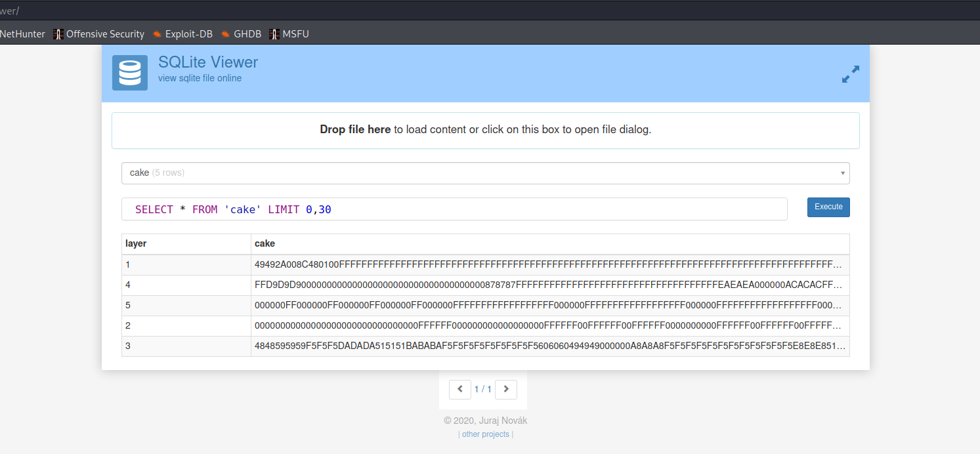Open the cake table selector dropdown
980x454 pixels.
tap(485, 173)
